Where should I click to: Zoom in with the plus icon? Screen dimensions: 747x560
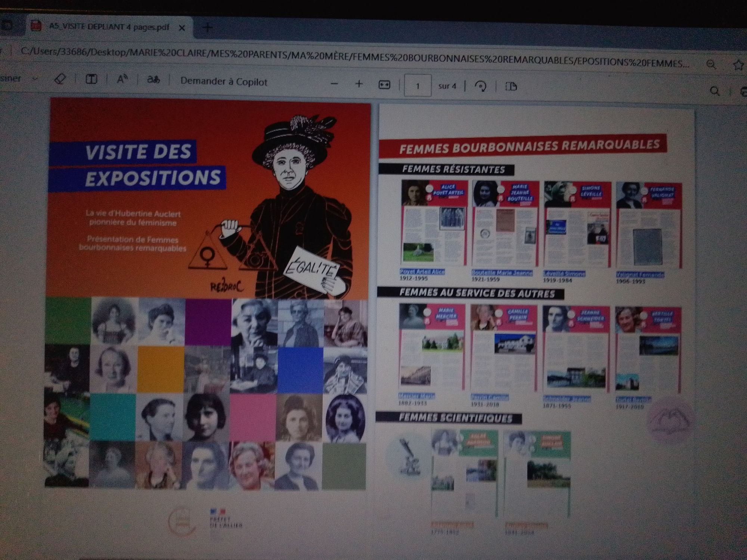[359, 84]
